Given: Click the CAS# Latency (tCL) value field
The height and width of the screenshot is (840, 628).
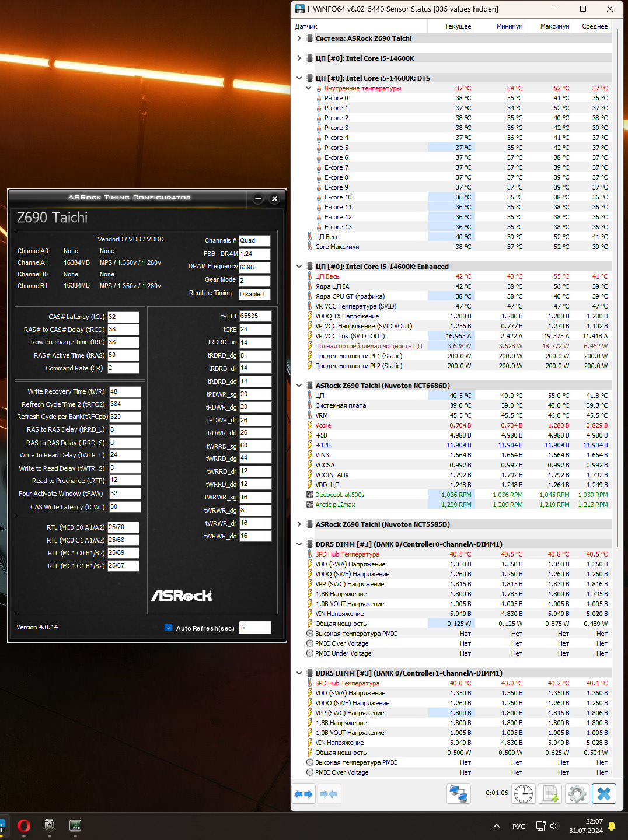Looking at the screenshot, I should coord(123,317).
